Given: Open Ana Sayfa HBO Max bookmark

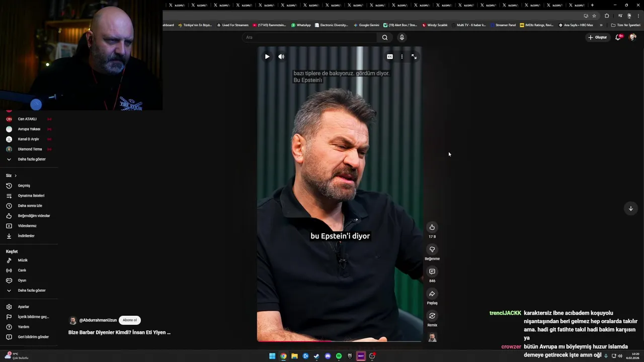Looking at the screenshot, I should [576, 25].
